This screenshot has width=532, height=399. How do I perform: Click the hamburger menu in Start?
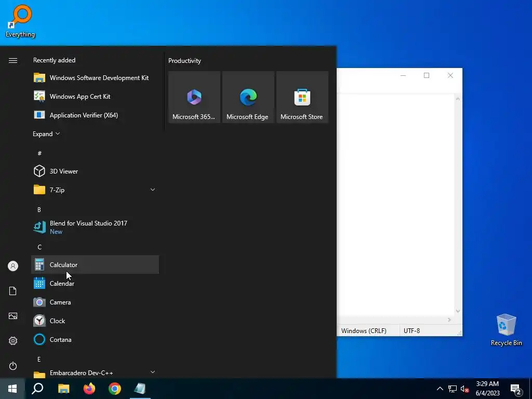(13, 60)
